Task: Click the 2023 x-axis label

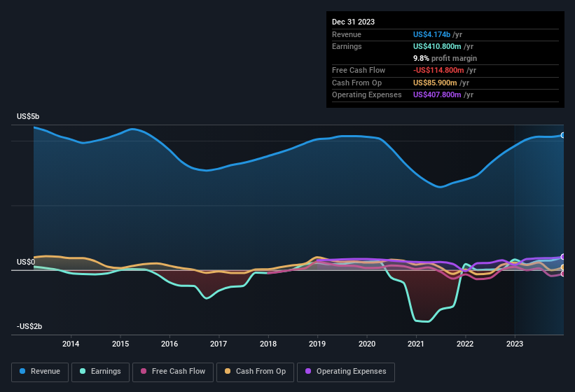Action: tap(515, 344)
